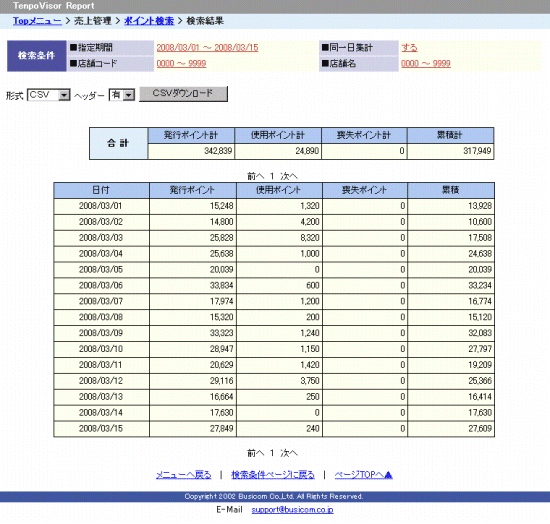Select the 2008/03/14 date cell
The image size is (550, 524).
101,413
